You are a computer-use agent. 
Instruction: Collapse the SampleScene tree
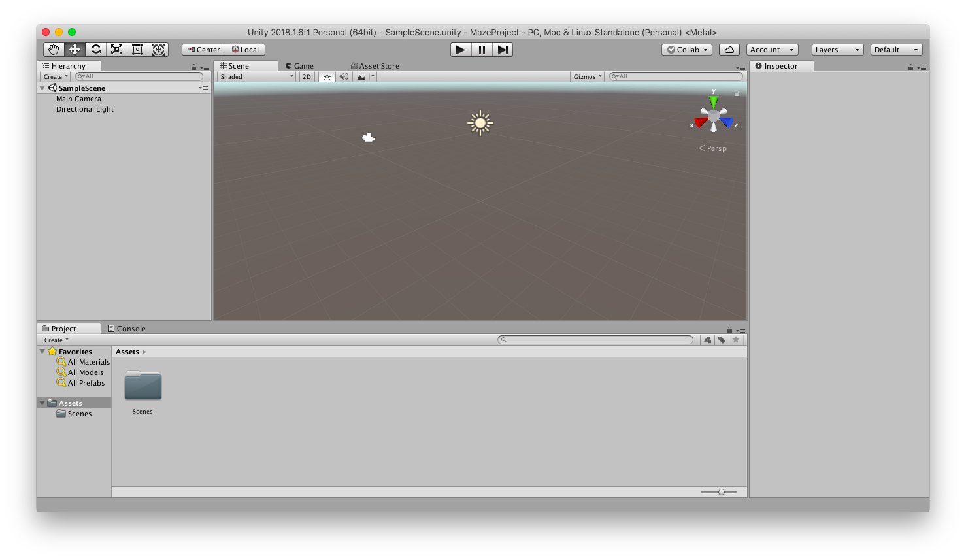point(42,88)
